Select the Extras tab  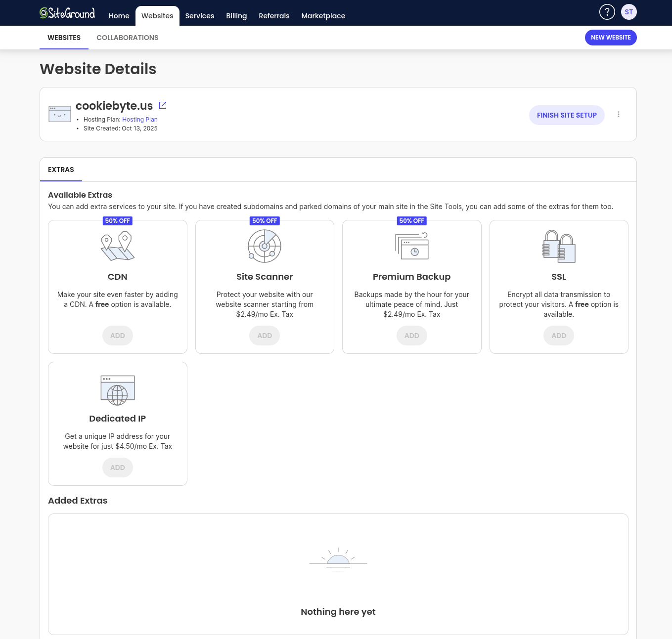(x=61, y=170)
